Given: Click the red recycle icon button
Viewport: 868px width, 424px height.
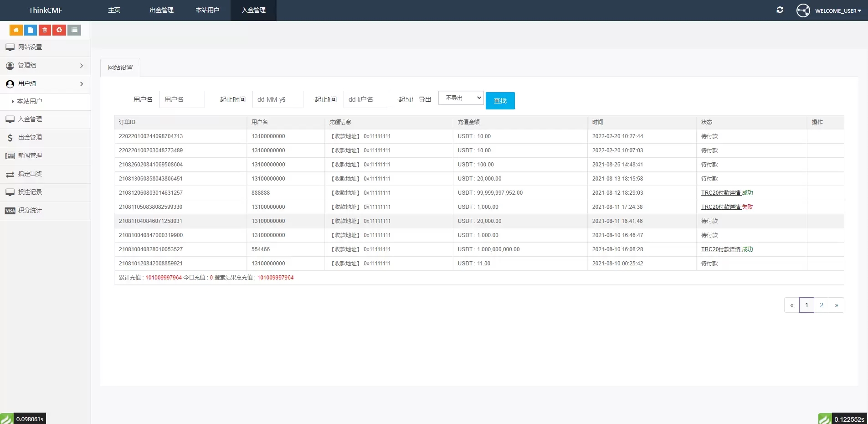Looking at the screenshot, I should pyautogui.click(x=59, y=30).
